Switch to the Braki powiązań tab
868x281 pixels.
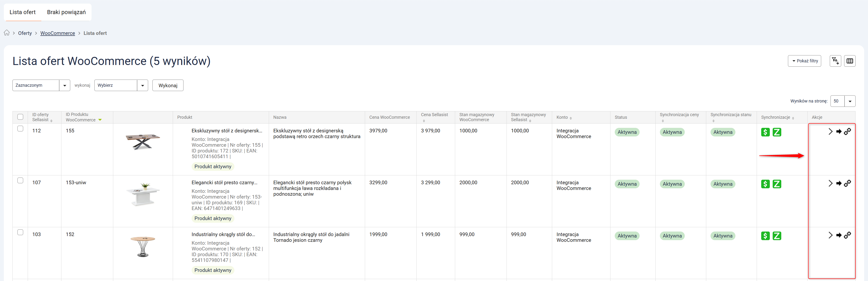pyautogui.click(x=66, y=12)
